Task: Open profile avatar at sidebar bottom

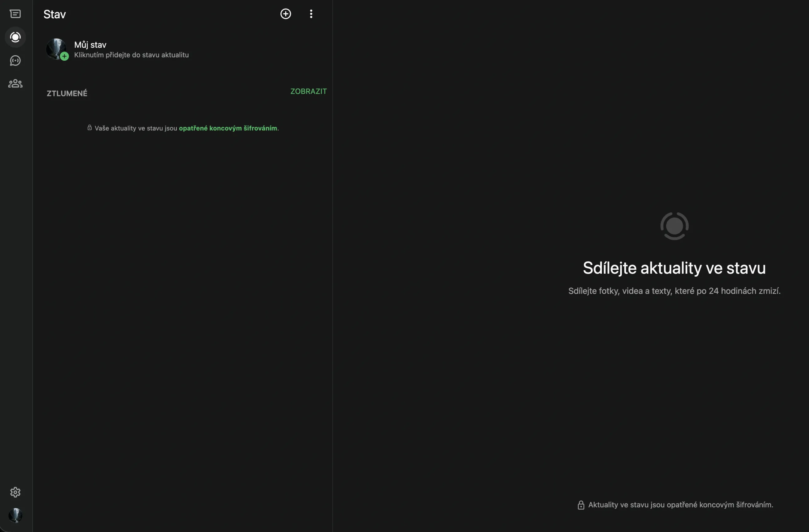Action: click(x=15, y=515)
